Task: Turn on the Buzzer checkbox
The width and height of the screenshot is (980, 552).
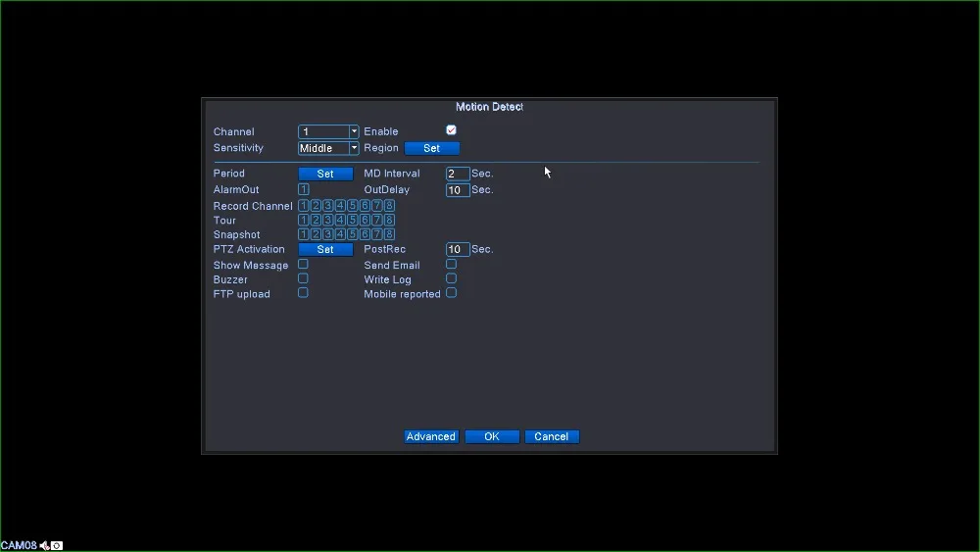Action: 303,278
